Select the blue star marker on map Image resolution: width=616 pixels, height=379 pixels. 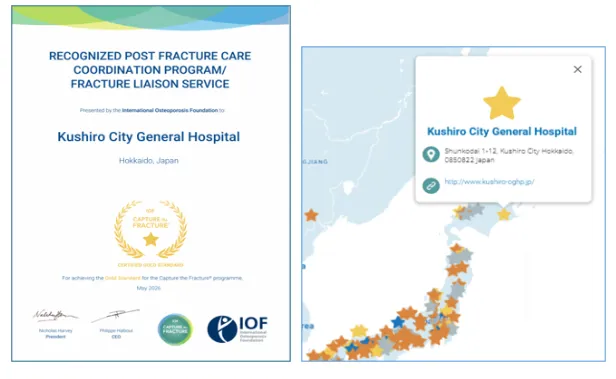pos(398,322)
